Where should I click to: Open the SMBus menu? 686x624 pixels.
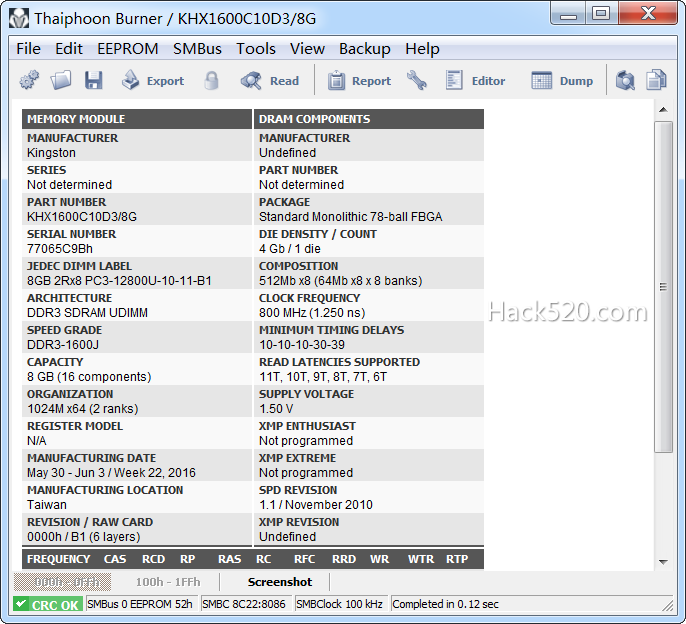tap(197, 49)
